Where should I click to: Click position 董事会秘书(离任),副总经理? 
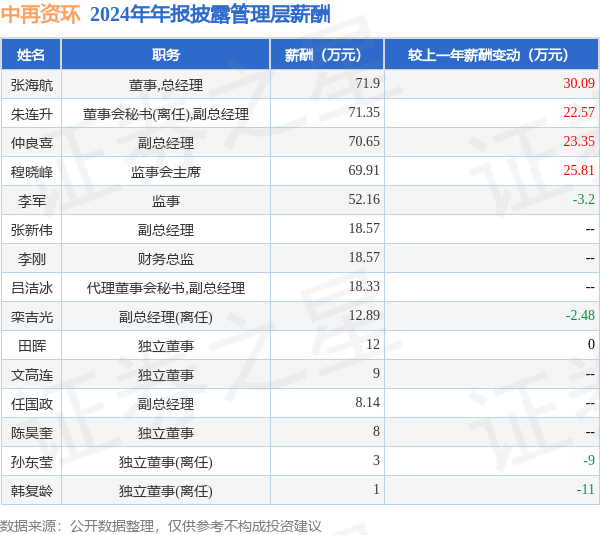(x=166, y=114)
